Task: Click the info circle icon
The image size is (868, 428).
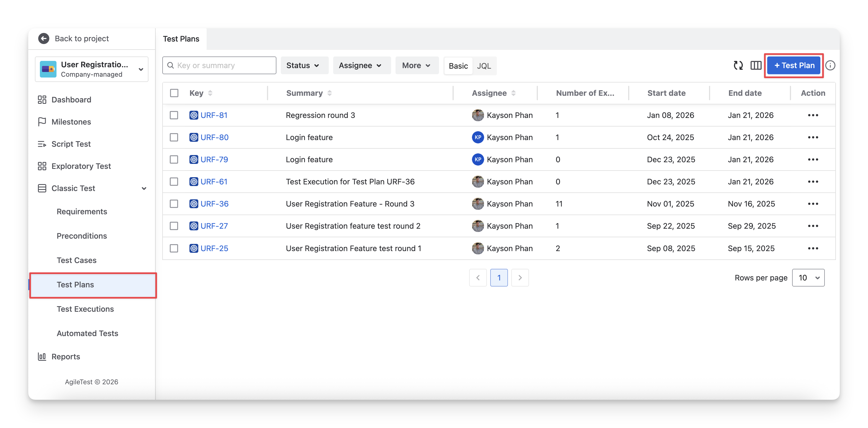Action: pos(830,65)
